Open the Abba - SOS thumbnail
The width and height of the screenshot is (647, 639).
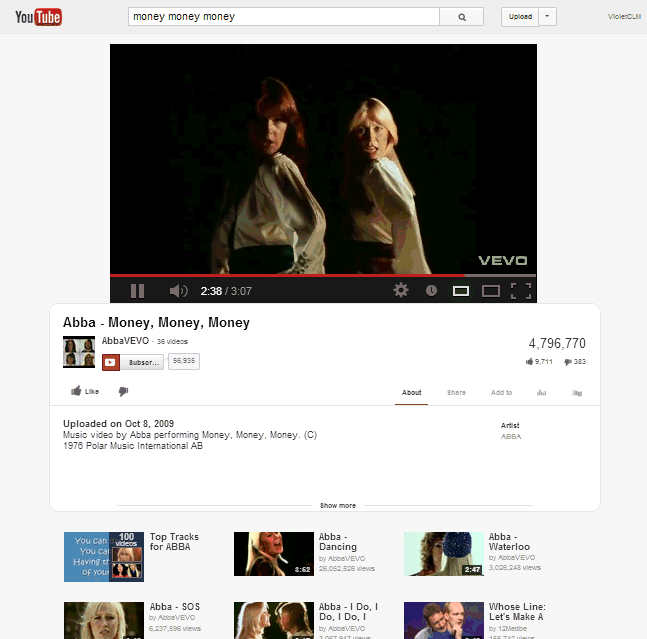coord(104,620)
